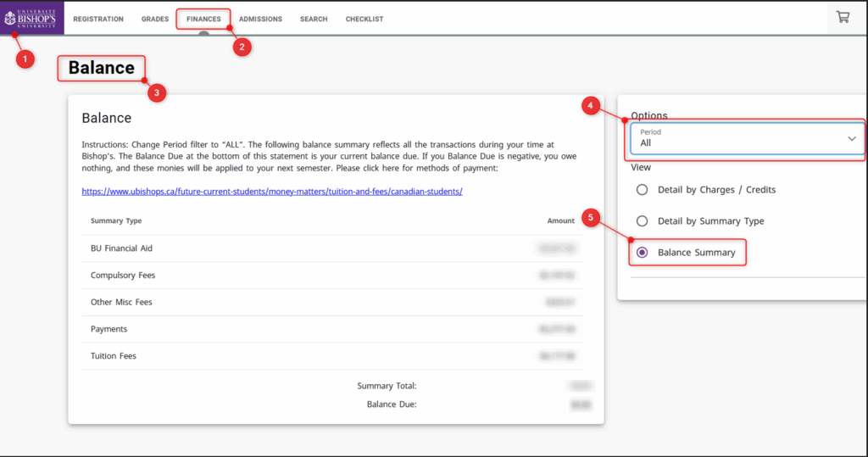Click the Options panel heading
868x457 pixels.
point(648,115)
